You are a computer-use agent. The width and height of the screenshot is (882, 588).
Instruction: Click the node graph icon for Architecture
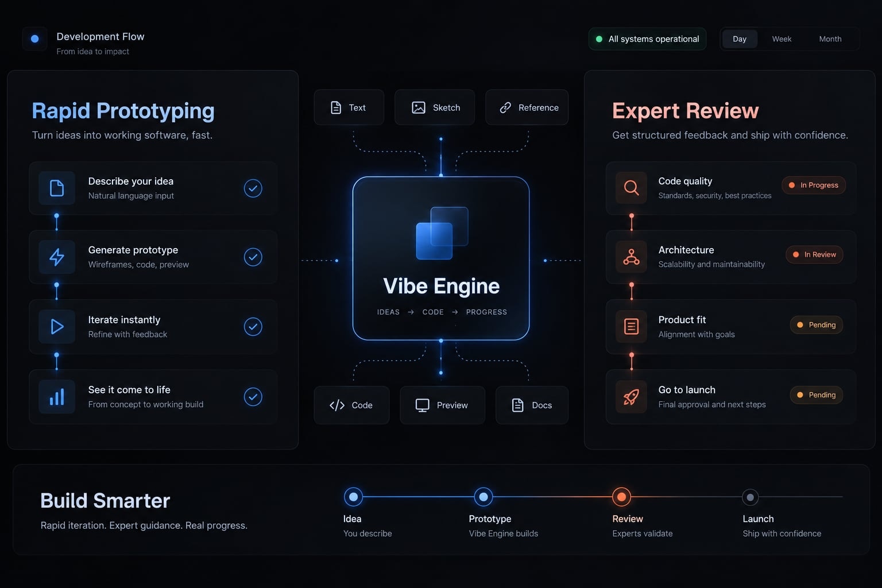click(x=631, y=257)
